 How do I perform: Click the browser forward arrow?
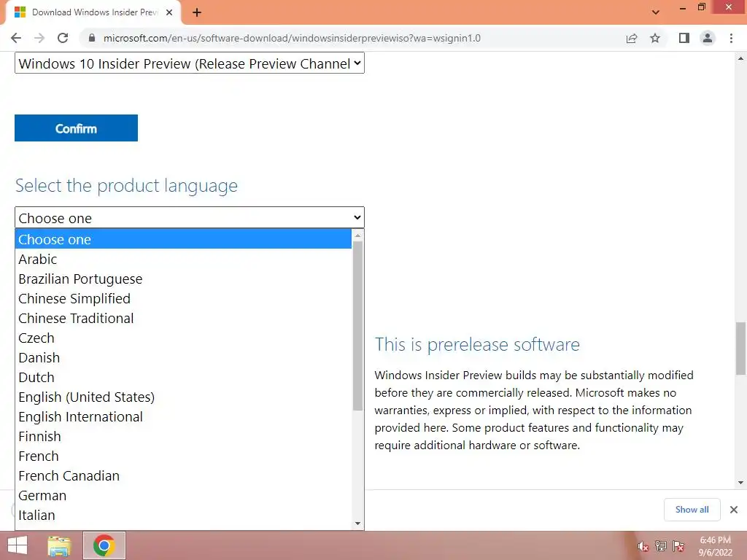39,38
